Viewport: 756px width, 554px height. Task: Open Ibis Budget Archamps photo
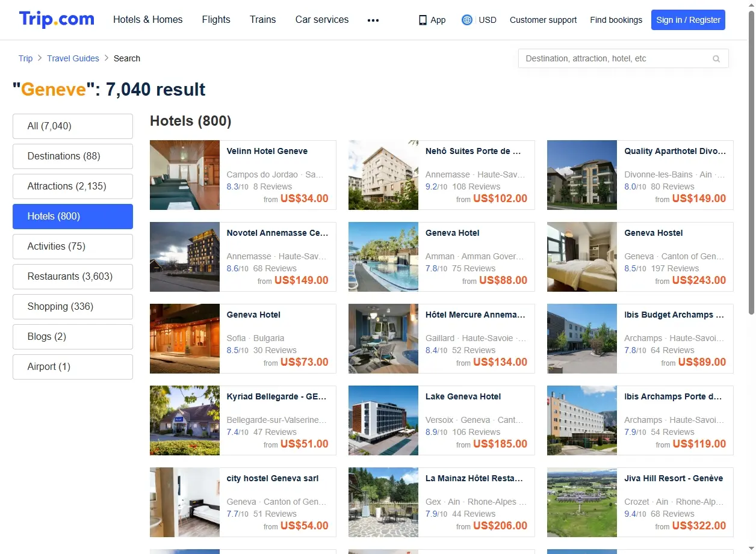(x=582, y=339)
